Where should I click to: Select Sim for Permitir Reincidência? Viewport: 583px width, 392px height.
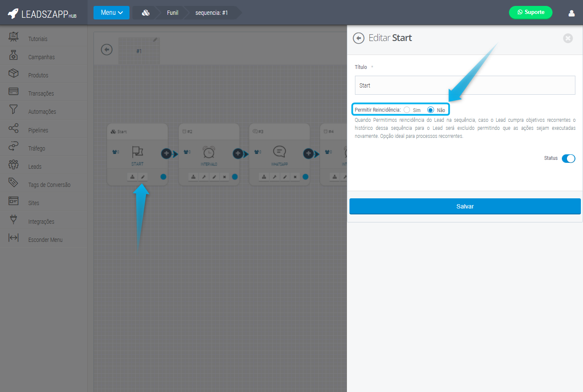coord(407,110)
